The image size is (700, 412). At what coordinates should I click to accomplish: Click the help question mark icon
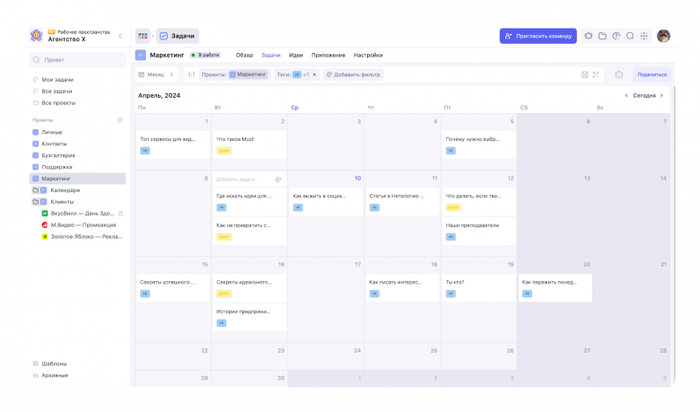coord(616,36)
